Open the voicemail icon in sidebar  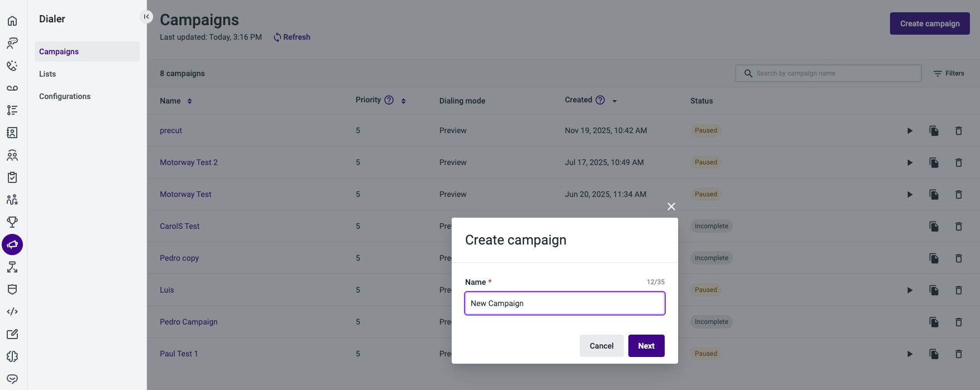pyautogui.click(x=12, y=88)
